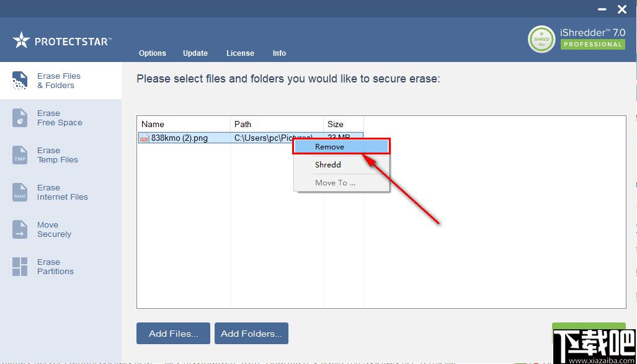Choose Shredd from the context menu

pos(328,165)
